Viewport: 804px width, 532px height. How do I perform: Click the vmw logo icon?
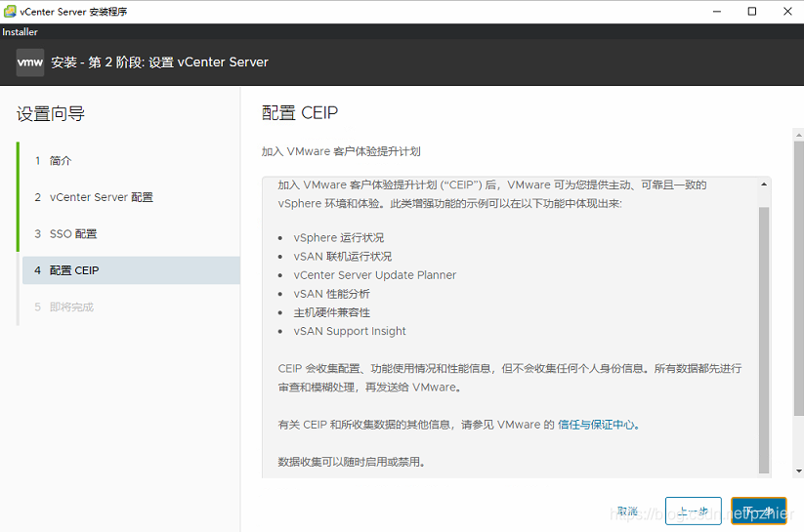29,62
